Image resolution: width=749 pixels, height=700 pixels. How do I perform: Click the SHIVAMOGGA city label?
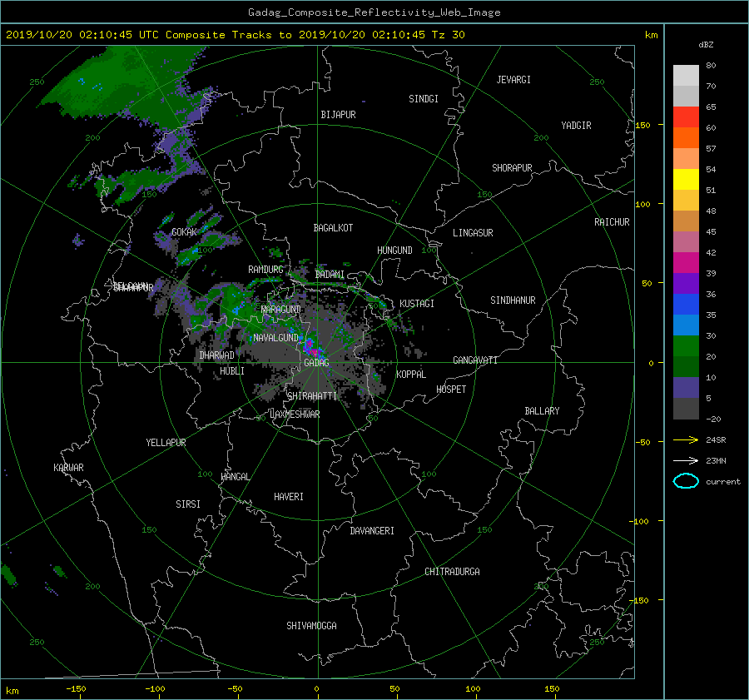click(x=311, y=626)
